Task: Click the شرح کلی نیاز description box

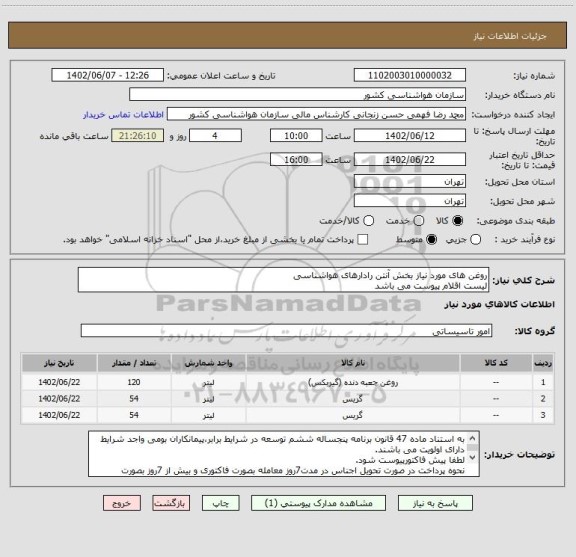Action: point(284,280)
